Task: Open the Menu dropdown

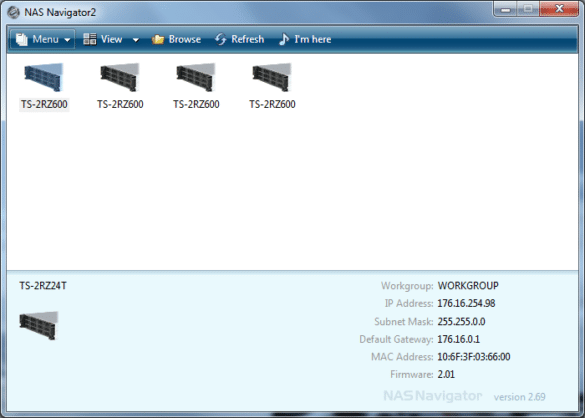Action: click(x=42, y=39)
